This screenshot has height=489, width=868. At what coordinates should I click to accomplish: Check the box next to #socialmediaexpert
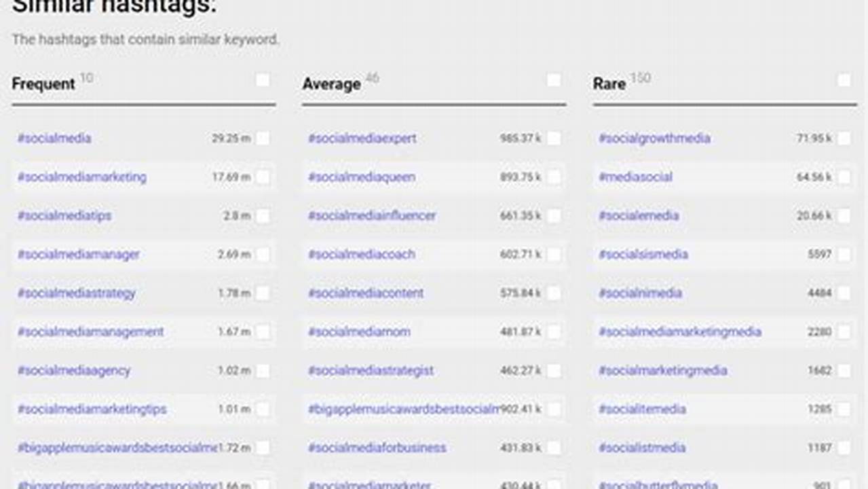coord(554,138)
